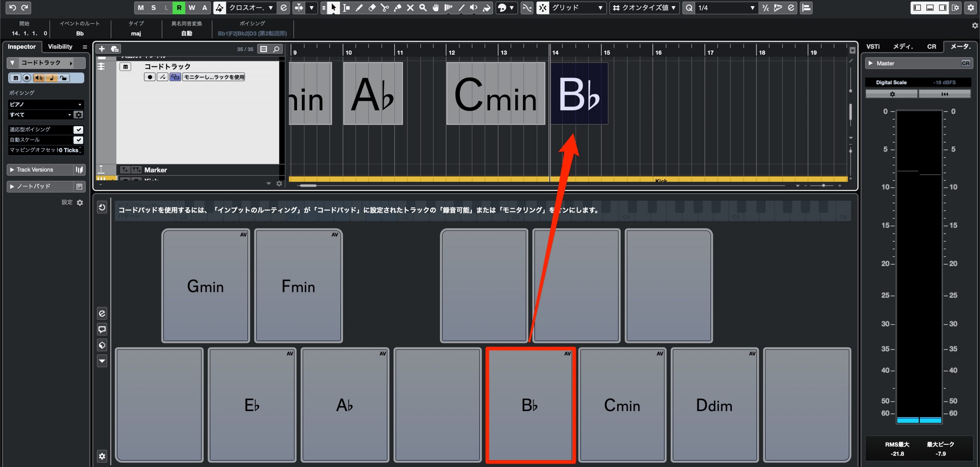Adjust the horizontal zoom slider below timeline
The height and width of the screenshot is (467, 980).
click(x=822, y=185)
